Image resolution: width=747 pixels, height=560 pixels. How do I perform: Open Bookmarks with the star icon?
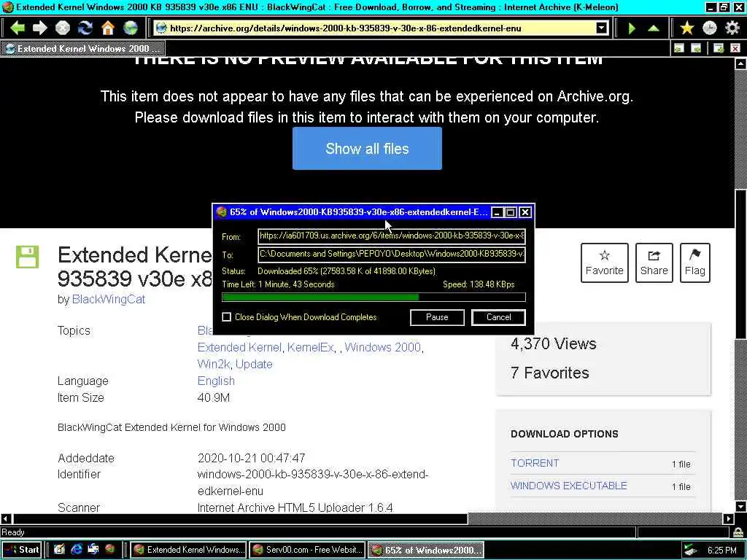pyautogui.click(x=686, y=28)
